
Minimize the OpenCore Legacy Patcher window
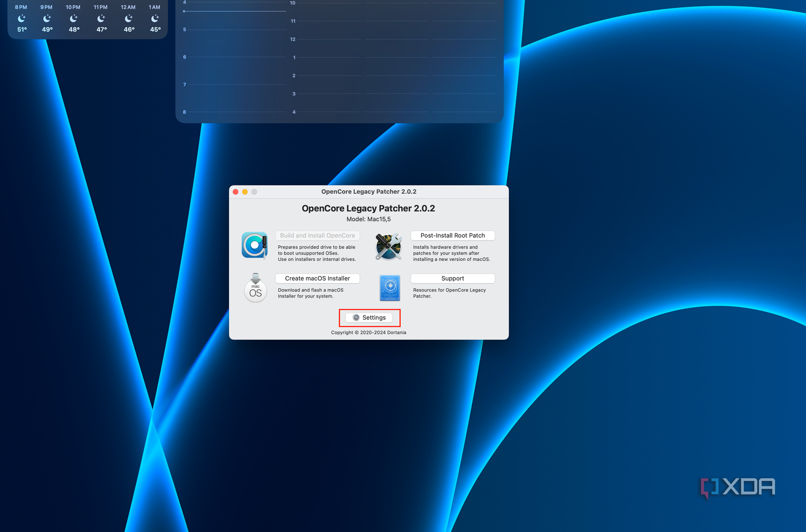(x=245, y=192)
